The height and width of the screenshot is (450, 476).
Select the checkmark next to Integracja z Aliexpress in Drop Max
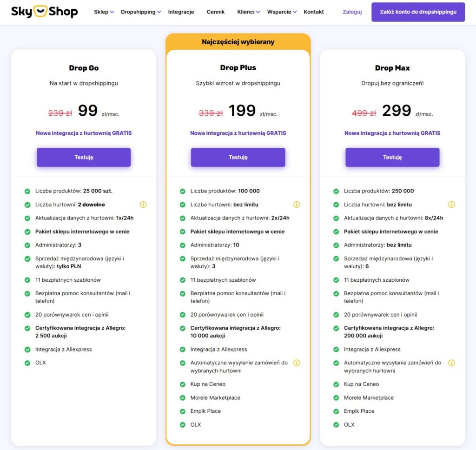(x=335, y=349)
